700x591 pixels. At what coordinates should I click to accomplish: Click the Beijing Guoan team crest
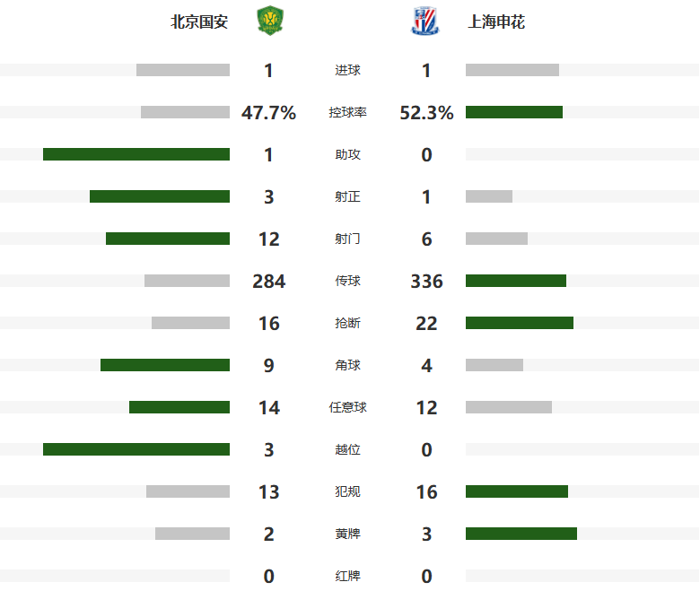[268, 21]
